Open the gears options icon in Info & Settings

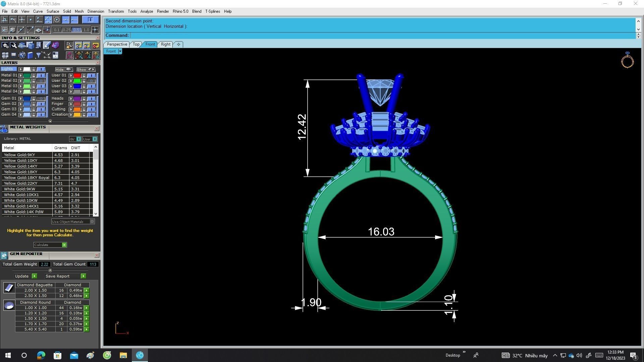5,45
